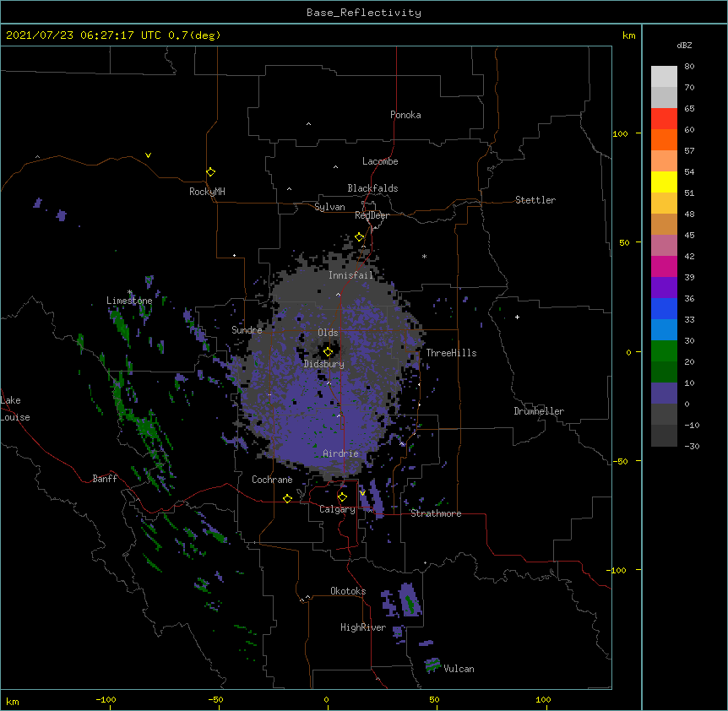Pick the violet 36-39 dBZ legend swatch
Screen dimensions: 728x711
click(664, 288)
